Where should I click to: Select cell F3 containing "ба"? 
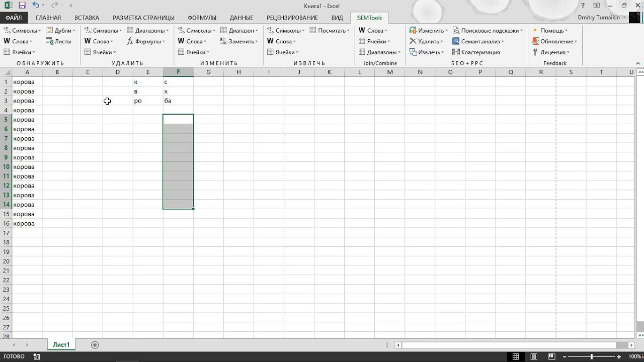click(178, 101)
